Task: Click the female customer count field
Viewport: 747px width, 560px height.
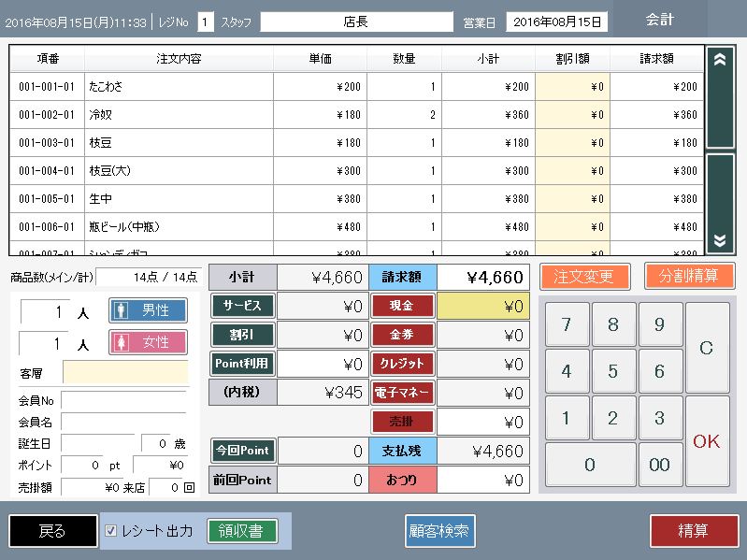Action: (x=44, y=343)
